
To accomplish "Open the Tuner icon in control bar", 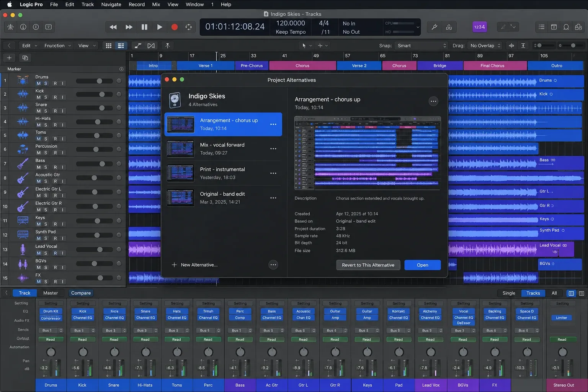I will click(x=434, y=27).
